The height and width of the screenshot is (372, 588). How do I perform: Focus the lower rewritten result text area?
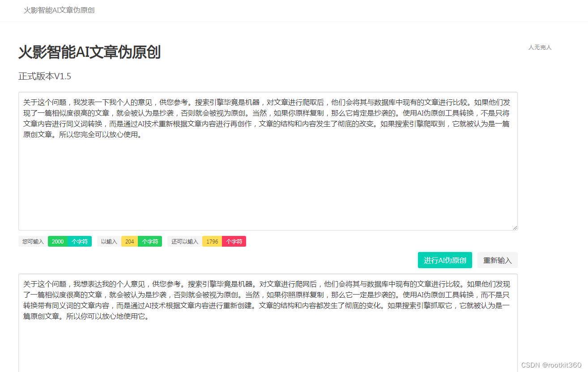268,323
